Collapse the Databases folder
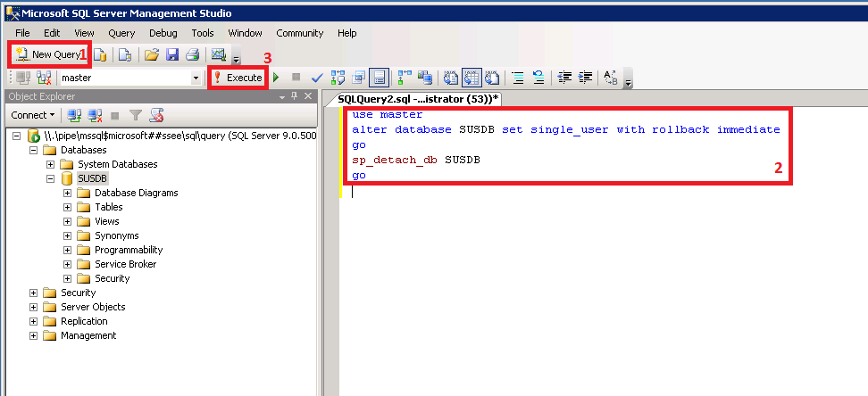Image resolution: width=868 pixels, height=396 pixels. point(33,150)
